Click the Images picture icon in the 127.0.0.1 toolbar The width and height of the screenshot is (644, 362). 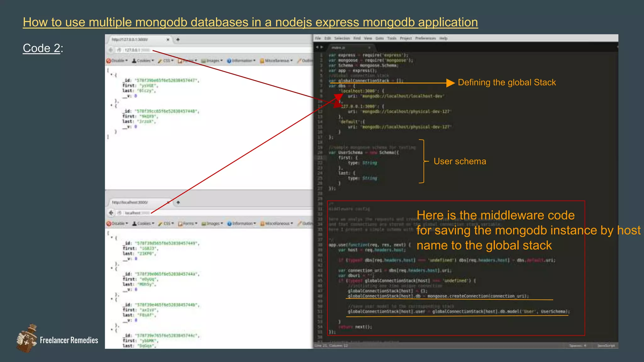coord(203,61)
